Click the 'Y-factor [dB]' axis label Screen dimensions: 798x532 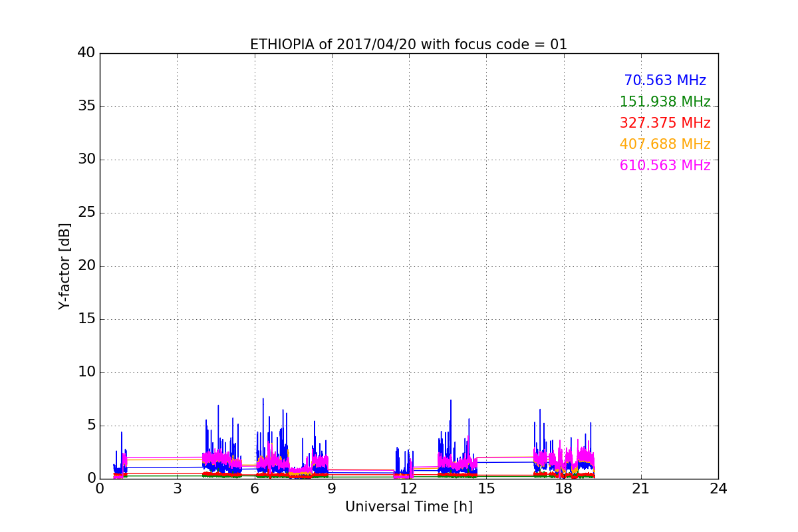point(65,266)
